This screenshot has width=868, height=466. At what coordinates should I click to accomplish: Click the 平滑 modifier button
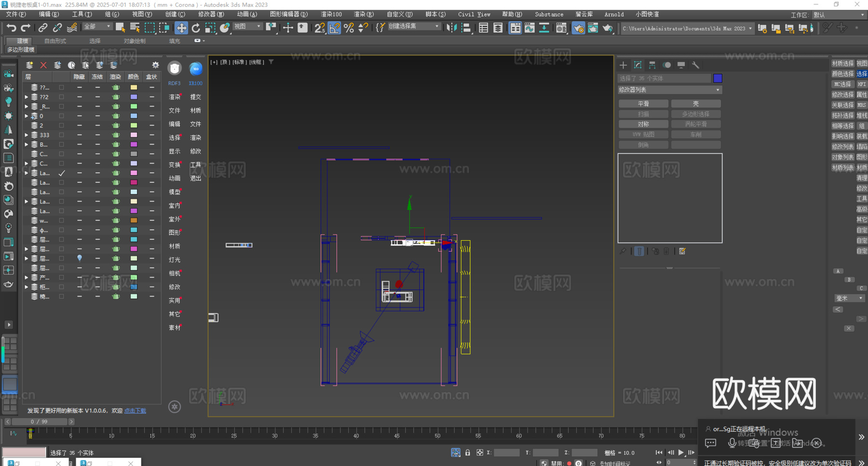[643, 104]
